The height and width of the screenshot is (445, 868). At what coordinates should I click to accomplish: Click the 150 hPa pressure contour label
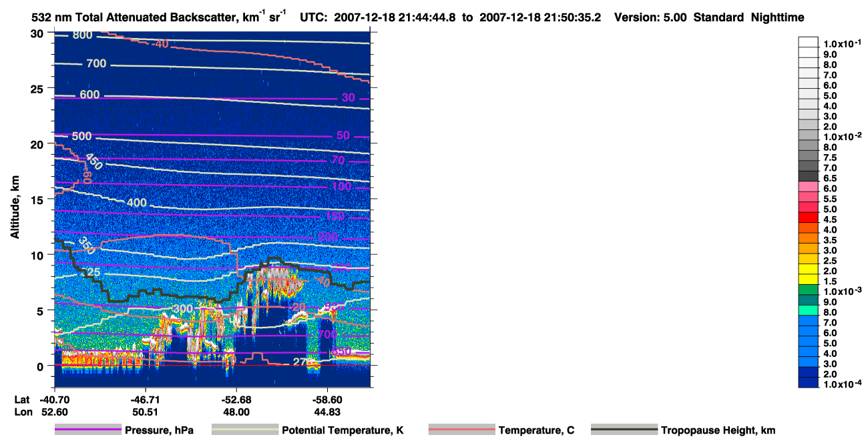click(335, 215)
